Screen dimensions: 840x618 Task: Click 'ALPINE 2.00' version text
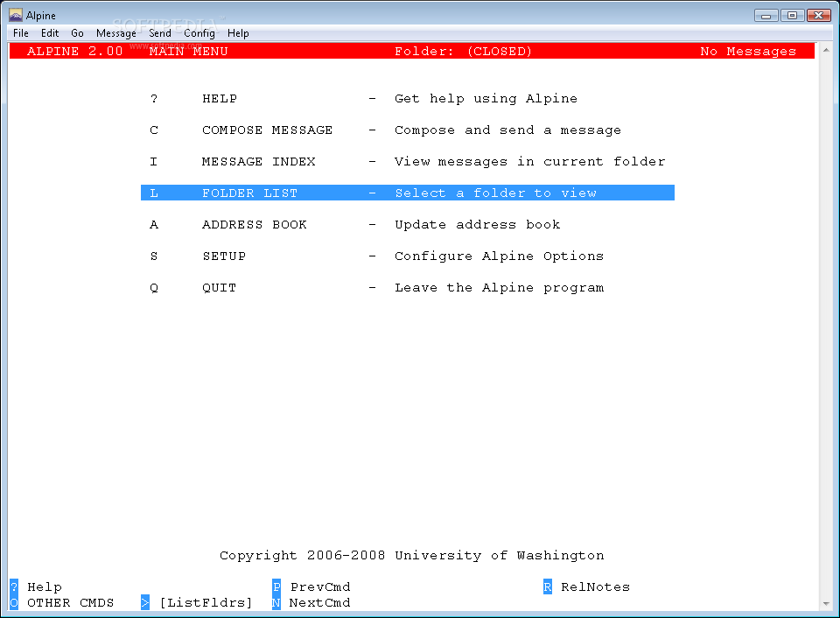pos(75,52)
